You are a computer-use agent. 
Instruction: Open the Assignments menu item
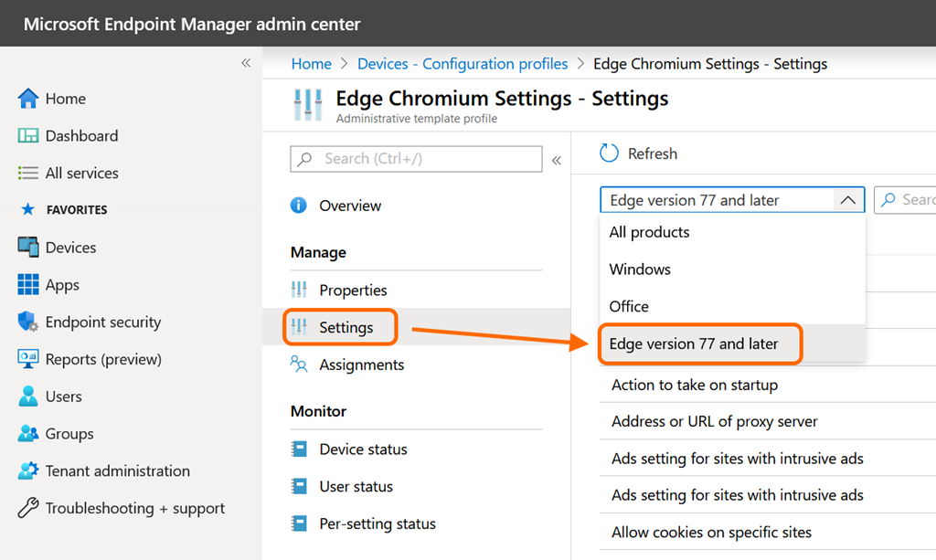click(361, 365)
